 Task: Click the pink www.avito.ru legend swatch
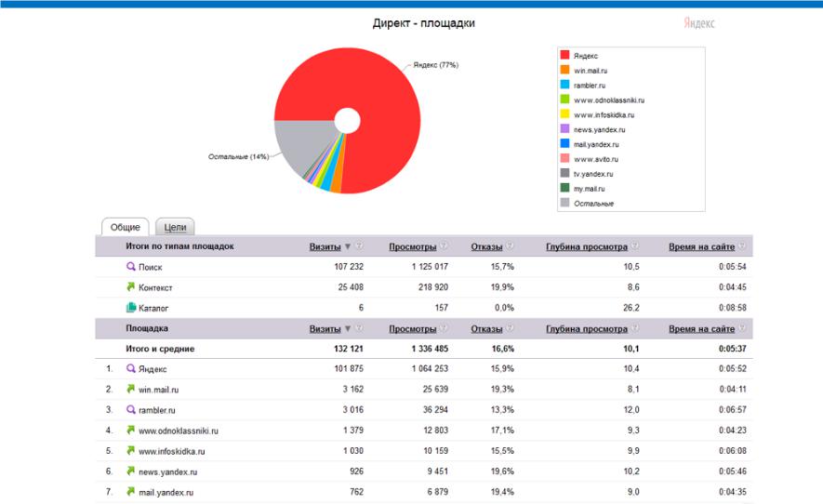pos(564,158)
